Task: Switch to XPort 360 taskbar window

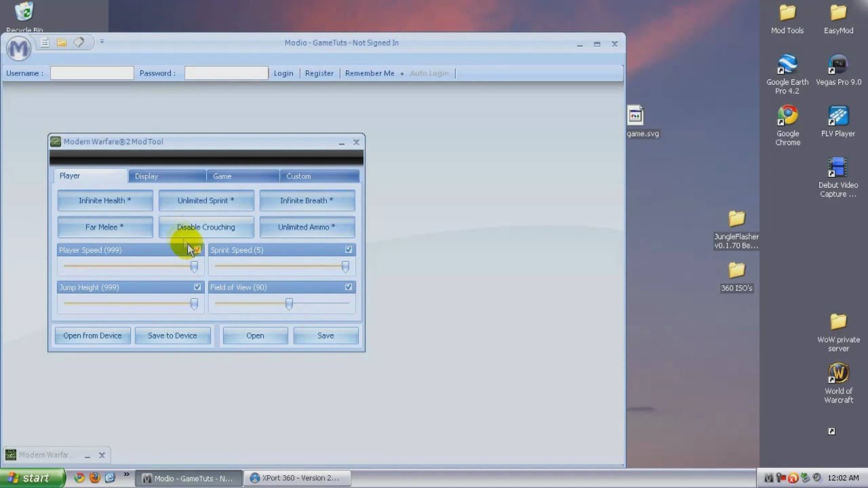Action: click(298, 478)
